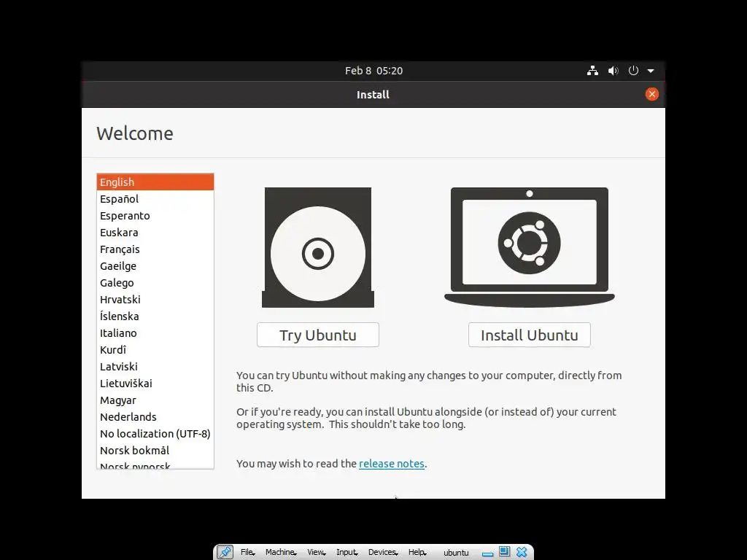Image resolution: width=747 pixels, height=560 pixels.
Task: Select Lietuviškai in the language list
Action: (x=155, y=384)
